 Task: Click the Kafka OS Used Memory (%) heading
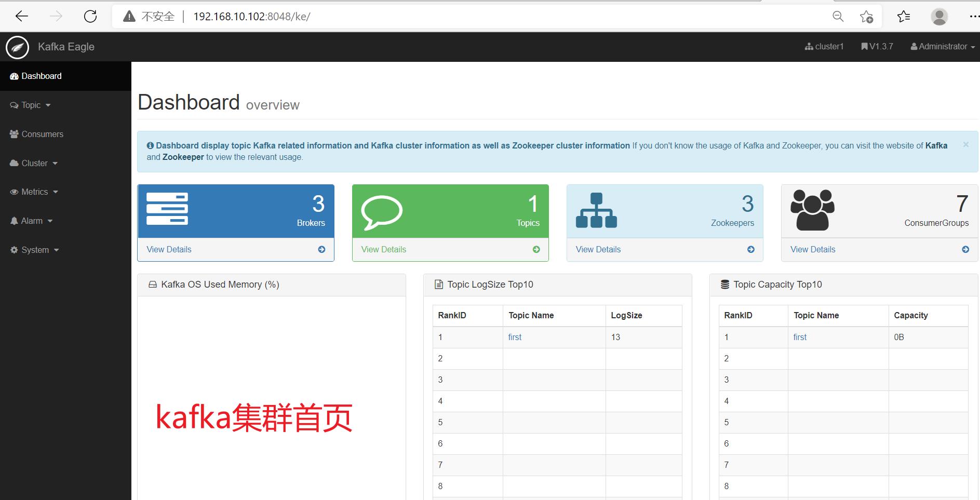[x=220, y=285]
